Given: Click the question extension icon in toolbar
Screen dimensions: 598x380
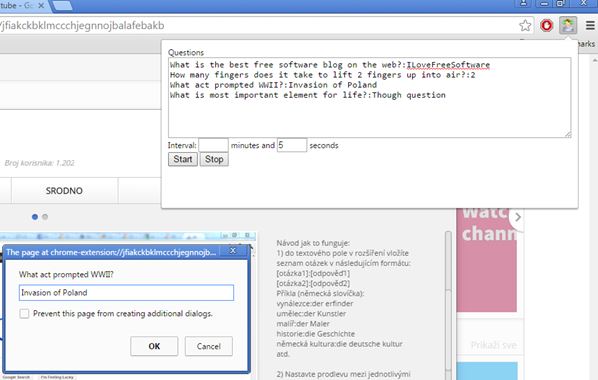Looking at the screenshot, I should [x=568, y=26].
